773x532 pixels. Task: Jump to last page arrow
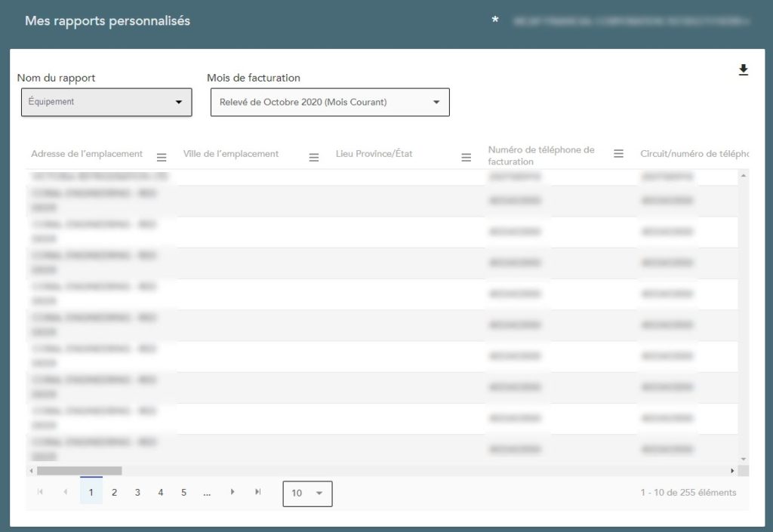pos(258,492)
